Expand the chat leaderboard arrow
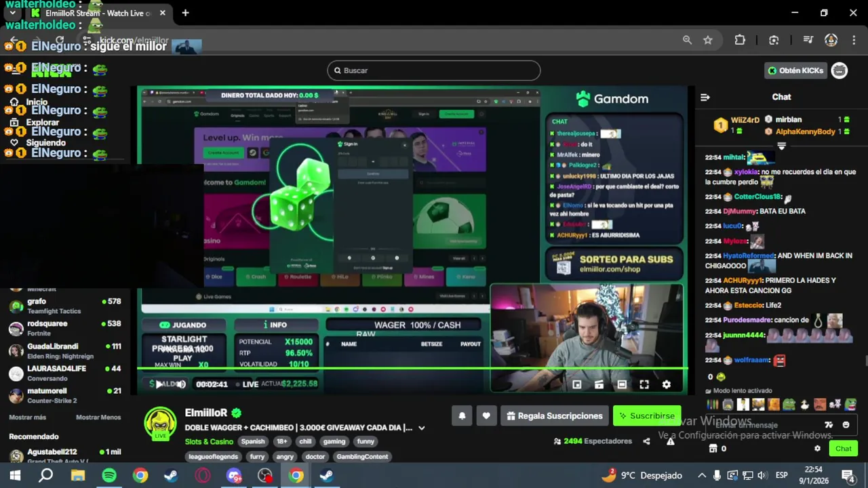The height and width of the screenshot is (488, 868). point(781,146)
